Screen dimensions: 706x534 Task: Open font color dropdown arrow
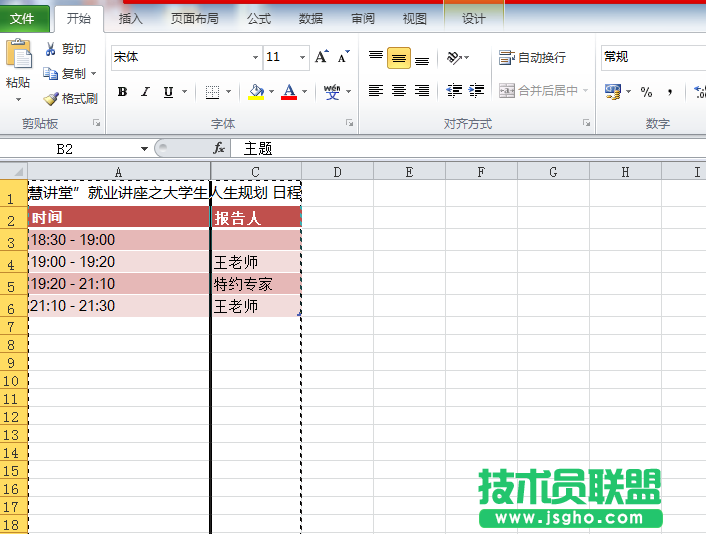point(305,92)
